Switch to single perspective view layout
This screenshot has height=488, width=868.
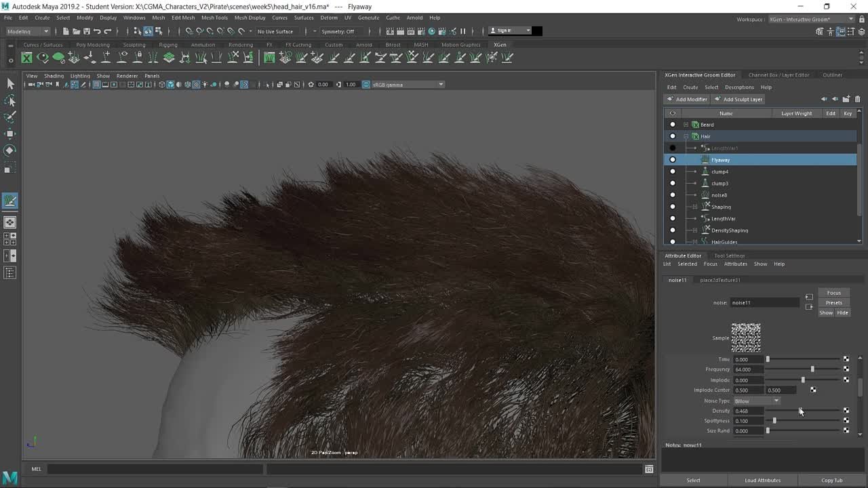coord(10,222)
